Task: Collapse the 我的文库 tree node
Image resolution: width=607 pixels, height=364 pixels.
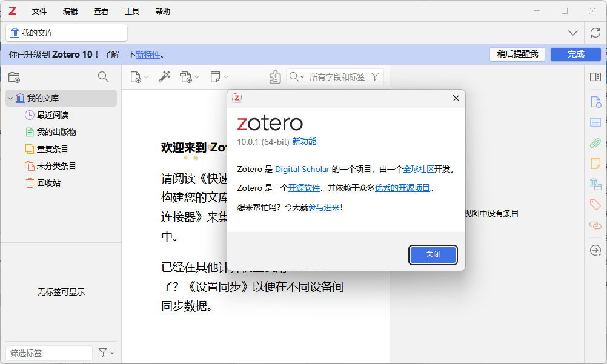Action: coord(10,98)
